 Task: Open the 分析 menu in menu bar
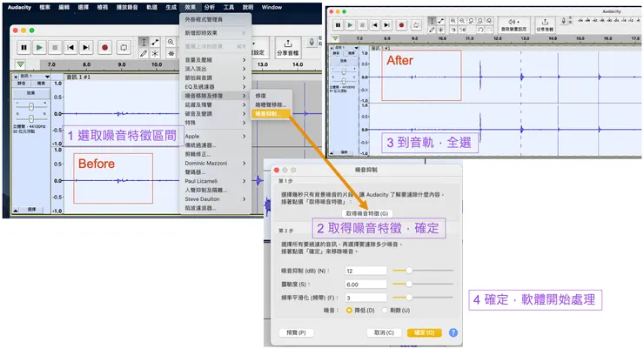coord(210,7)
